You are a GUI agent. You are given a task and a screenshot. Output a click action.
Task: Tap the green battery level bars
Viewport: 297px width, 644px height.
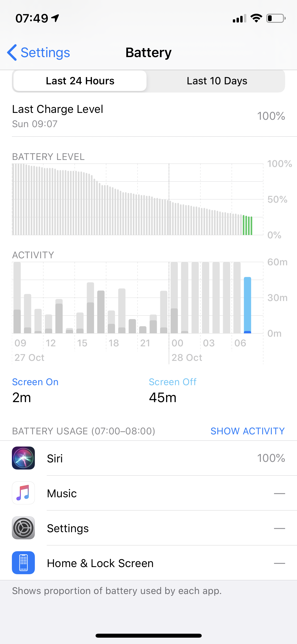(248, 225)
